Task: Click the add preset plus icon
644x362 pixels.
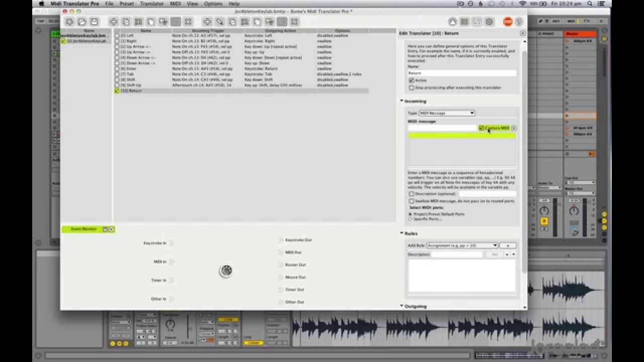Action: [x=114, y=22]
